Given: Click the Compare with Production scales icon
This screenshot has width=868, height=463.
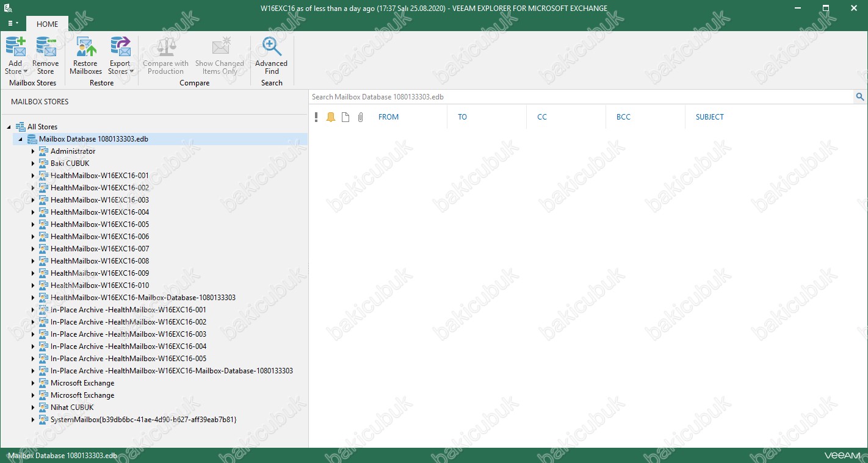Looking at the screenshot, I should pyautogui.click(x=166, y=47).
